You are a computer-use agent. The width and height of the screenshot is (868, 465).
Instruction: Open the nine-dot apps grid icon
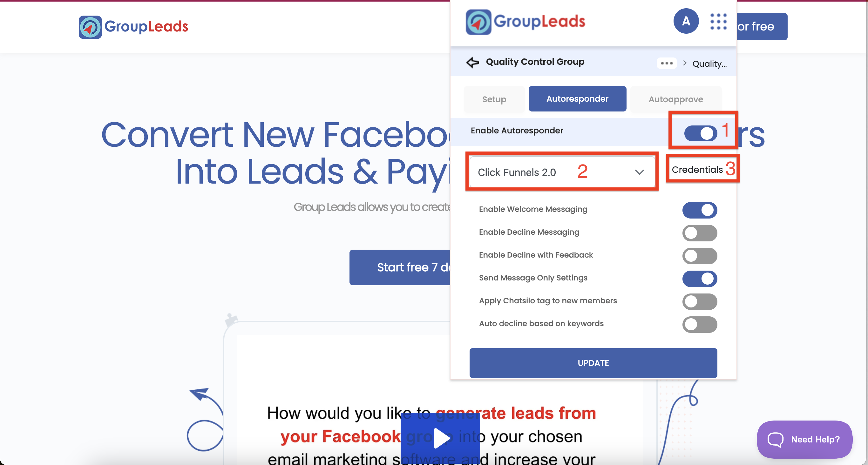click(718, 22)
